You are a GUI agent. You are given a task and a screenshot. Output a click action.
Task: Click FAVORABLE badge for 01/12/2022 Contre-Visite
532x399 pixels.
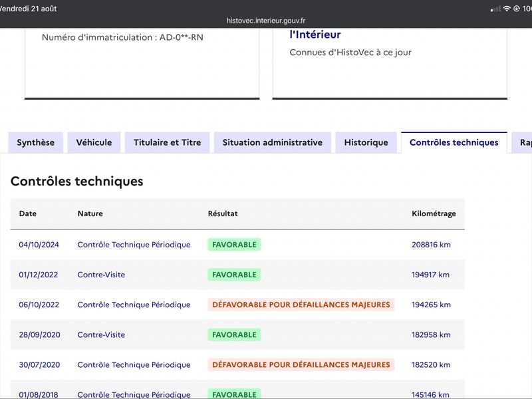point(234,275)
